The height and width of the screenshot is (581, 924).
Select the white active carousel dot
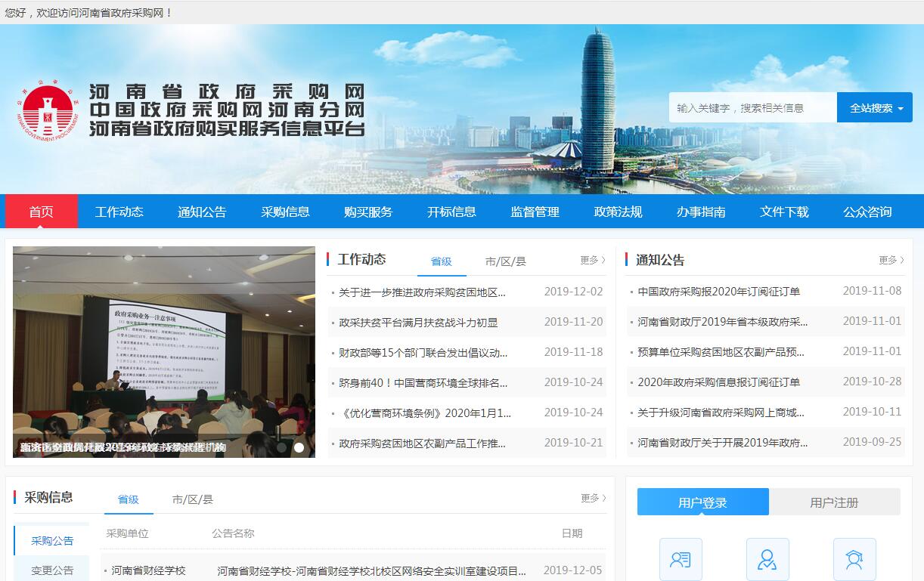[x=299, y=447]
